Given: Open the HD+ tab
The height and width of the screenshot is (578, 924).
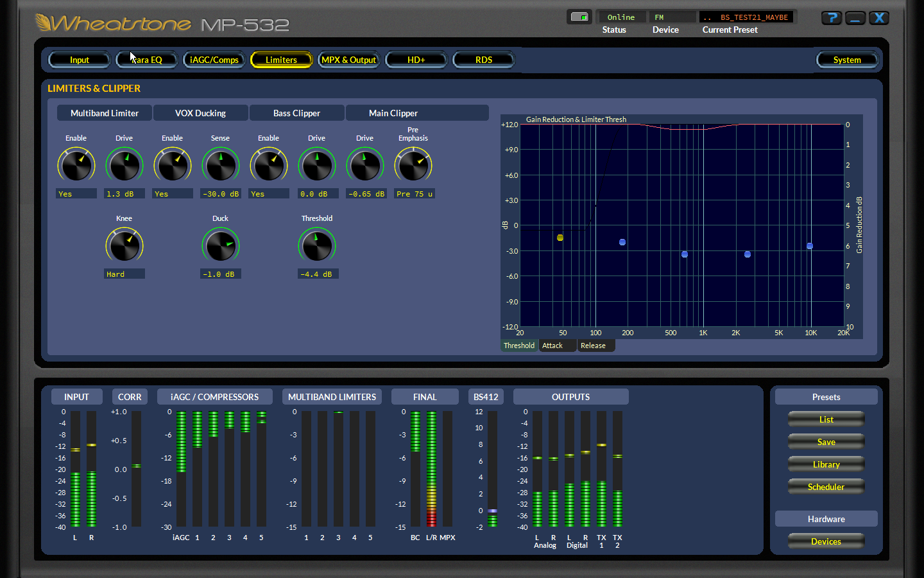Looking at the screenshot, I should click(416, 60).
